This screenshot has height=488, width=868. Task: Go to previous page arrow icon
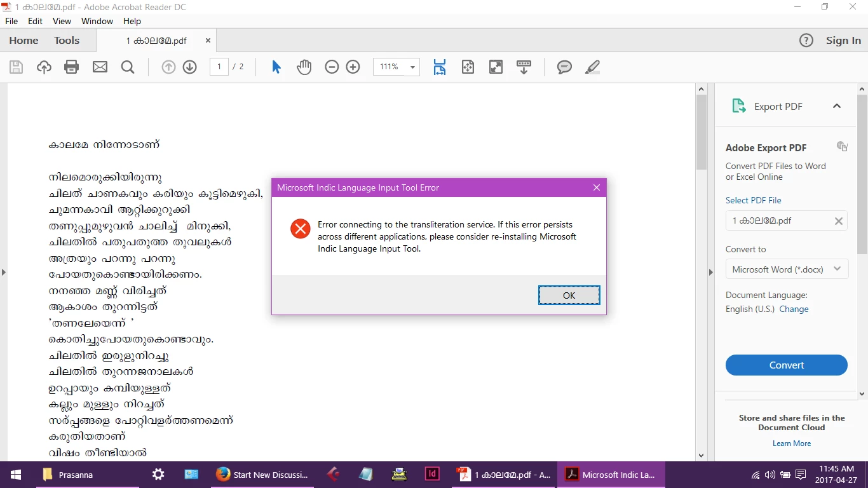(x=168, y=67)
